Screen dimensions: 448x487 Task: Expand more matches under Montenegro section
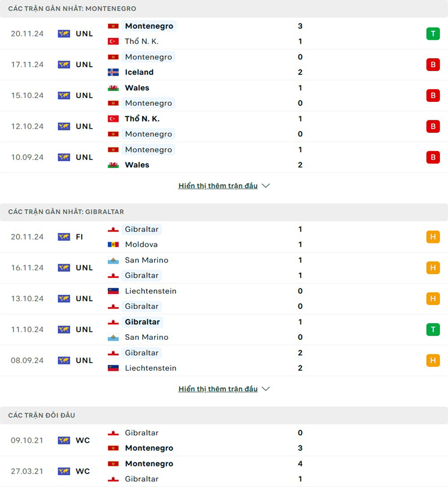pyautogui.click(x=224, y=185)
